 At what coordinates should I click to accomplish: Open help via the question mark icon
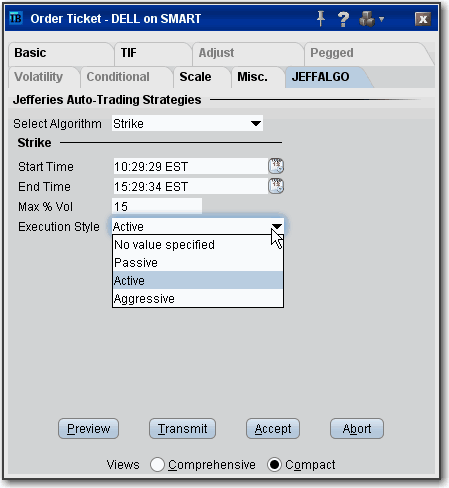343,19
